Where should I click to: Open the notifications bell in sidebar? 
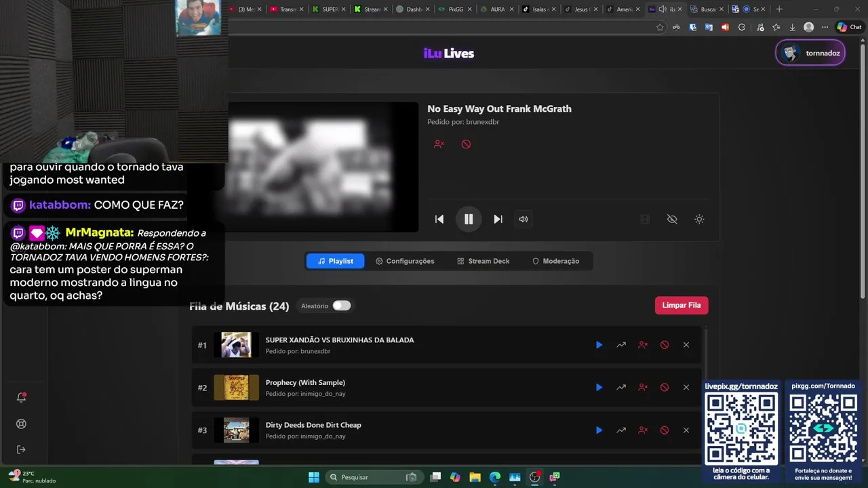[21, 398]
